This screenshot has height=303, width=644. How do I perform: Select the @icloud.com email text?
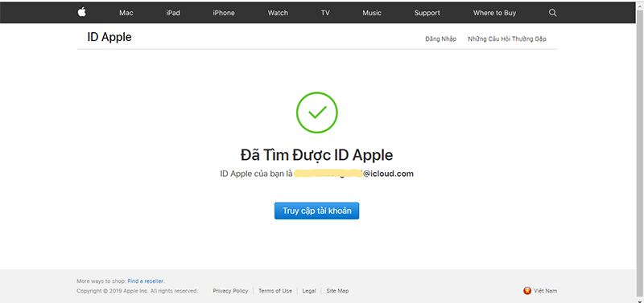point(388,174)
